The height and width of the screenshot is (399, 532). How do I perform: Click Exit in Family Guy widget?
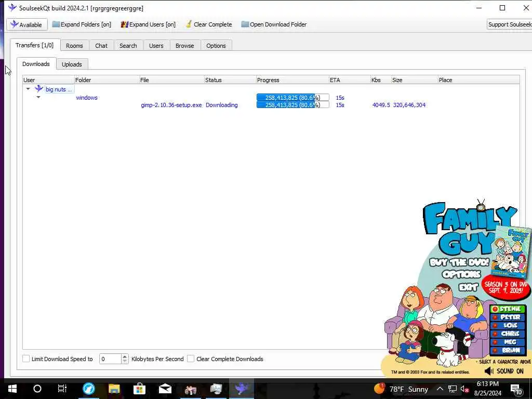[x=468, y=287]
